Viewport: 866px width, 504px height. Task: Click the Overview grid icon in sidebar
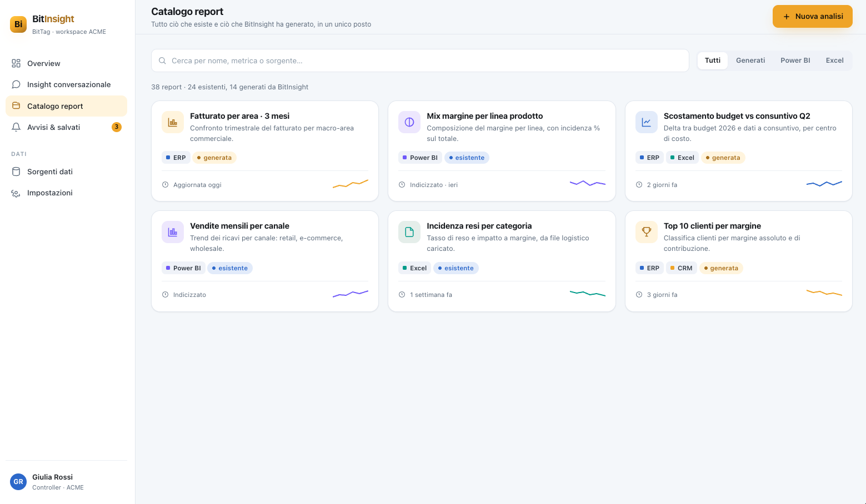(16, 63)
